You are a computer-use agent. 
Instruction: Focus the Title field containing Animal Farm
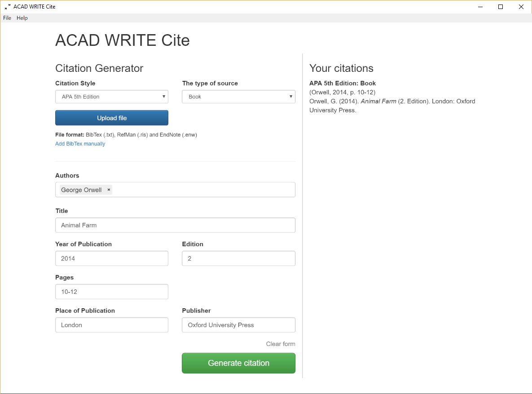[x=175, y=225]
